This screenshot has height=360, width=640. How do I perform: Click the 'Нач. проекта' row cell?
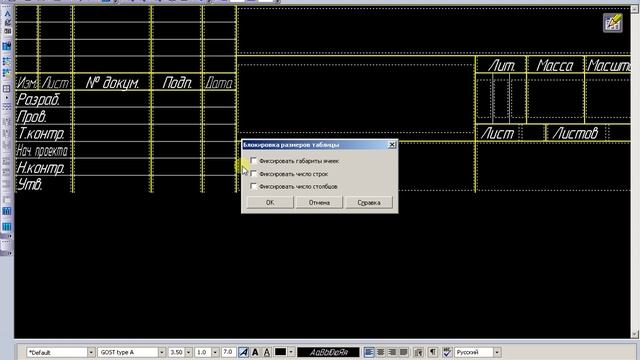tap(44, 151)
